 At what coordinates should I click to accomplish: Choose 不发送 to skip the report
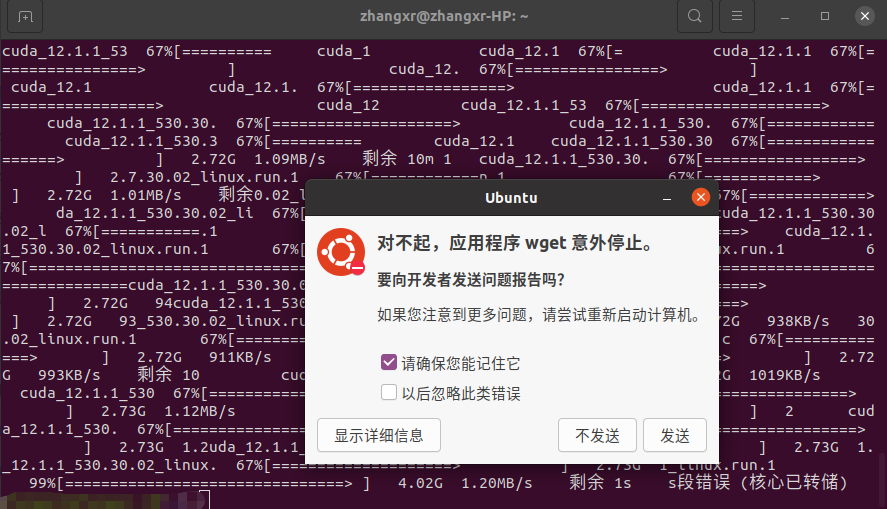tap(597, 435)
